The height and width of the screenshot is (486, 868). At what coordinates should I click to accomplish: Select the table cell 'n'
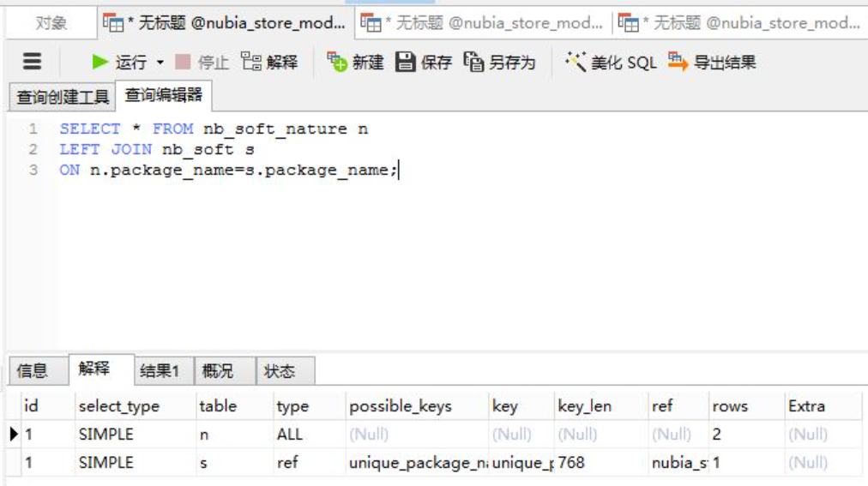tap(235, 435)
